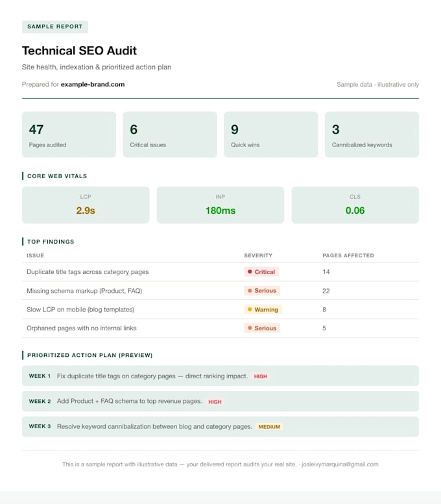Click WEEK 1 fix duplicate title tags item
The image size is (441, 504).
click(220, 376)
